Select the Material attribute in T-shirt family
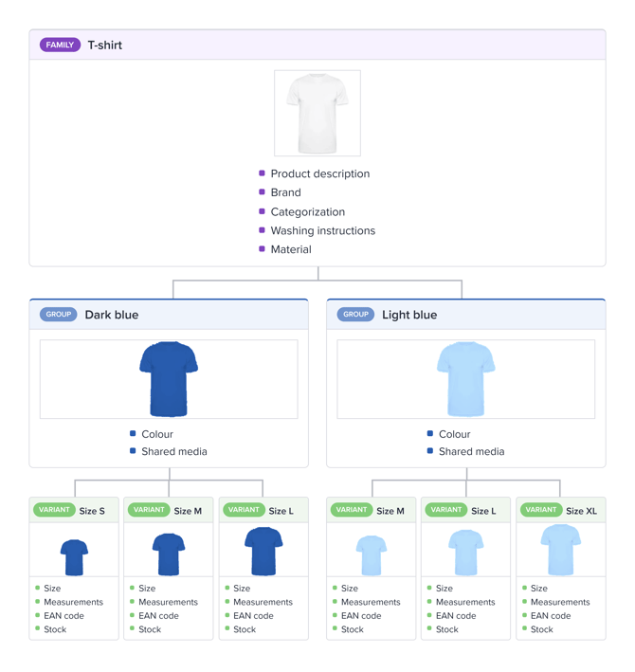Screen dimensions: 635x672 291,249
